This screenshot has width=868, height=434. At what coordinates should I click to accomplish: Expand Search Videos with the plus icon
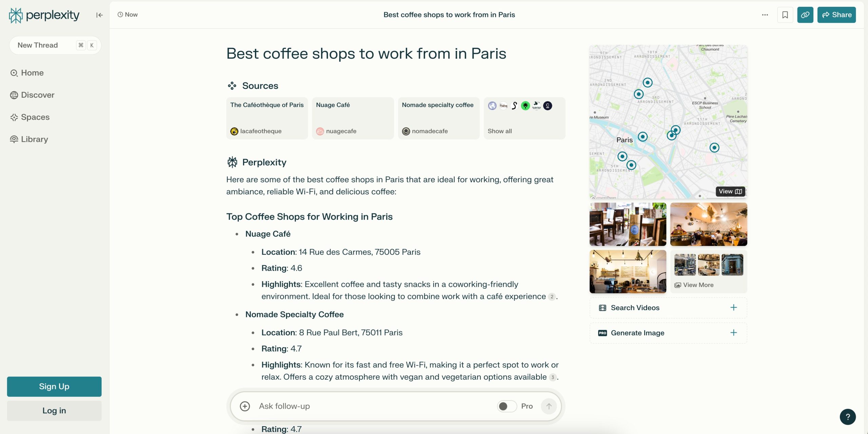tap(734, 307)
